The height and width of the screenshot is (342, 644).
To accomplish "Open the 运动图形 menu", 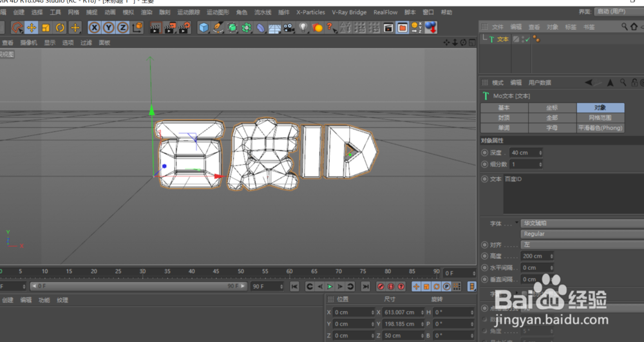I will [218, 12].
